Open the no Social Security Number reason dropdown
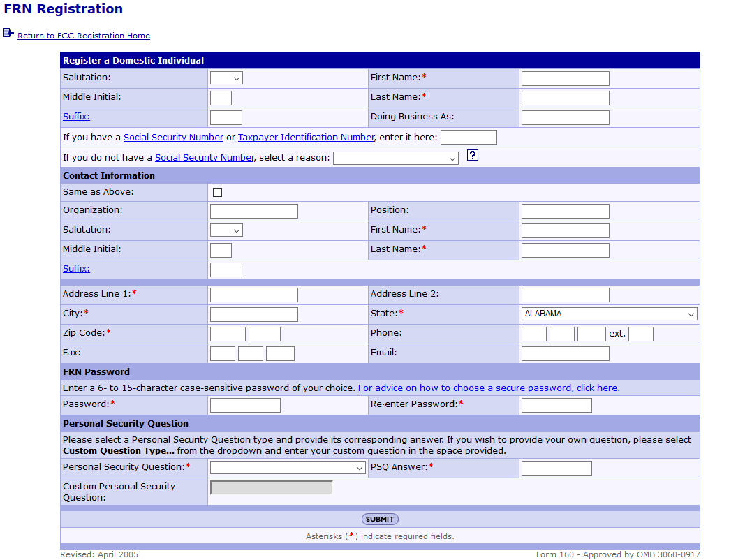This screenshot has width=752, height=560. (x=395, y=159)
